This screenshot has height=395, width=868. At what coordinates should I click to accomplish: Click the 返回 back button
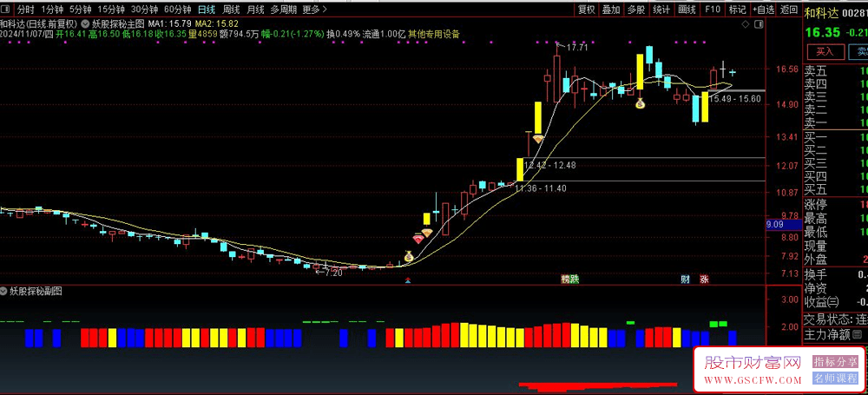coord(788,9)
